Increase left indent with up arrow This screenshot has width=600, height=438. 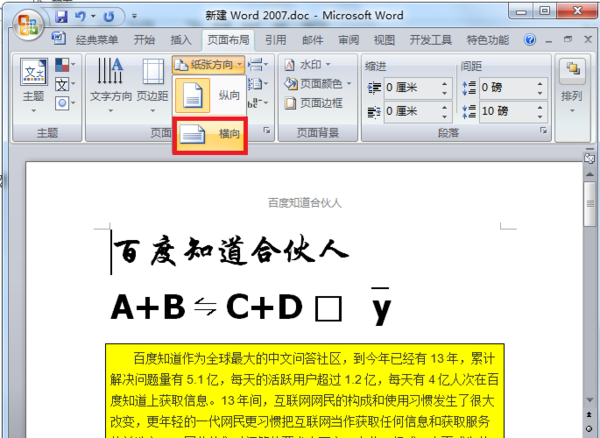pos(445,83)
